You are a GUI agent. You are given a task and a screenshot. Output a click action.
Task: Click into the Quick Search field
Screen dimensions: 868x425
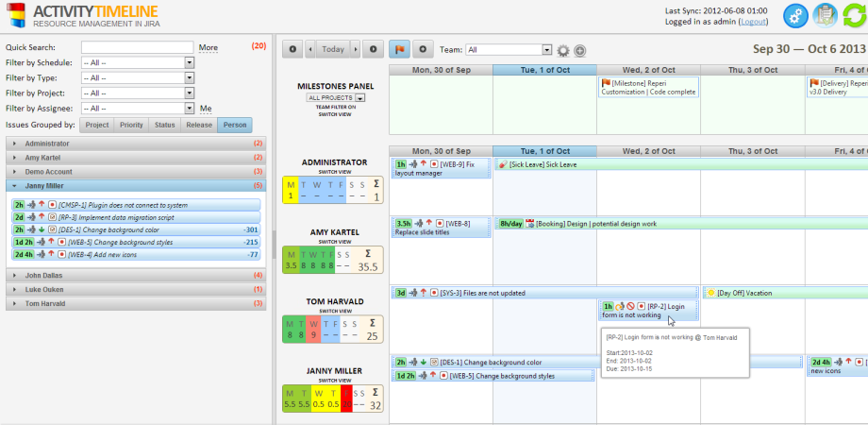137,47
